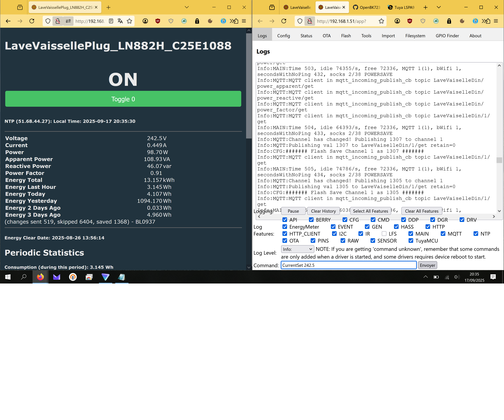Image resolution: width=504 pixels, height=420 pixels.
Task: Reload page in right browser window
Action: click(284, 21)
